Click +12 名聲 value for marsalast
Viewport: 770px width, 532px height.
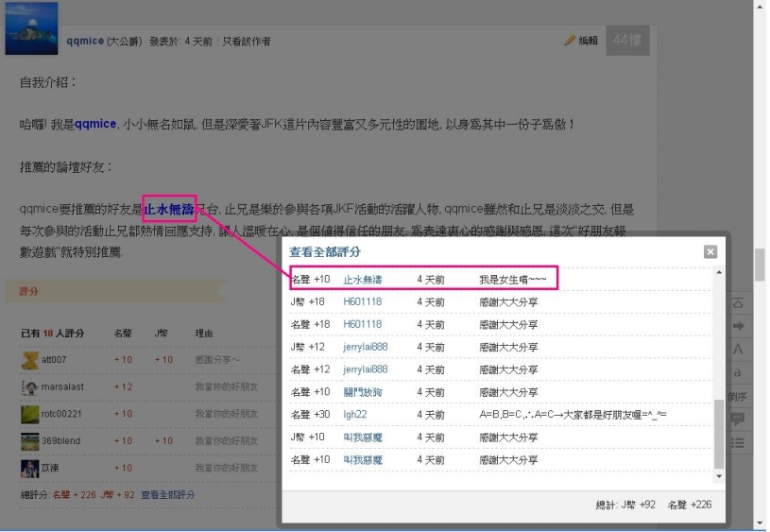[123, 387]
